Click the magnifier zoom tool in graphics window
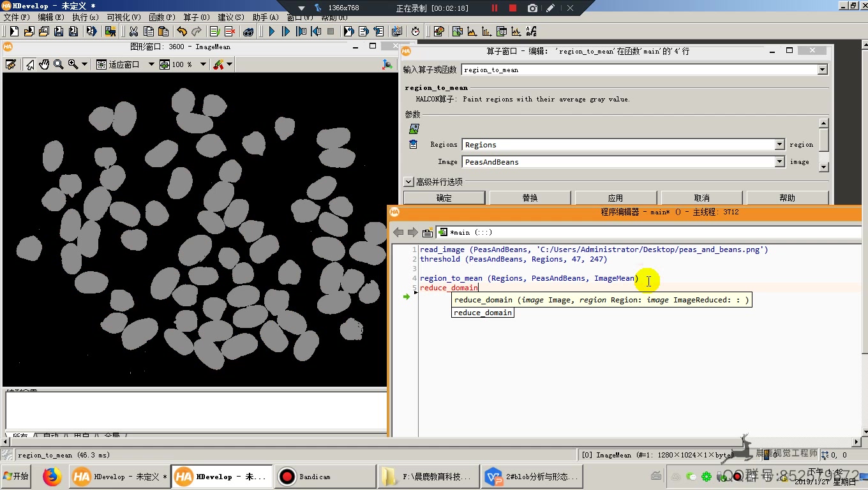Screen dimensions: 868x490 (x=58, y=64)
